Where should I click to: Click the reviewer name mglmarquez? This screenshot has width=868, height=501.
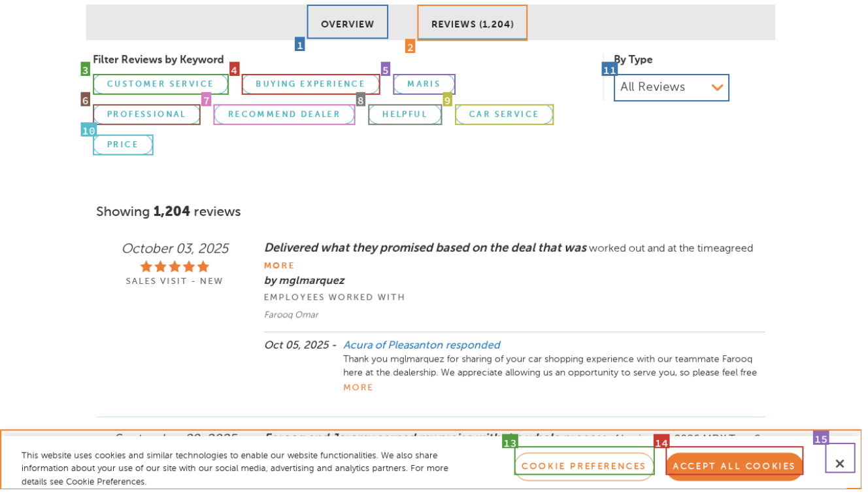305,280
